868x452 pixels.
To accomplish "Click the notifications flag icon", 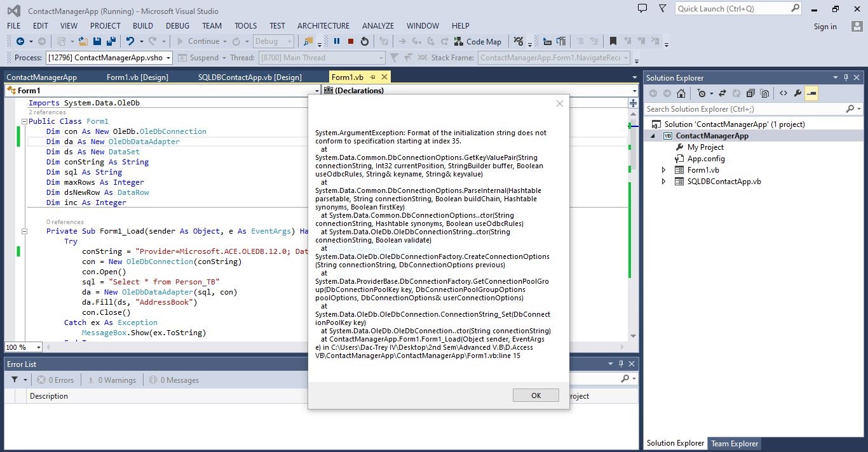I will point(663,9).
